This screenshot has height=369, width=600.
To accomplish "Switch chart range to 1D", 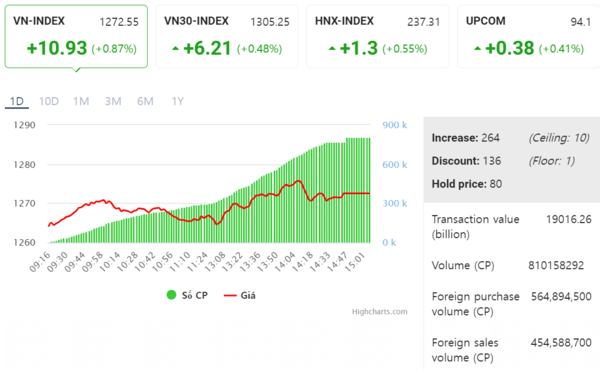I will [17, 101].
